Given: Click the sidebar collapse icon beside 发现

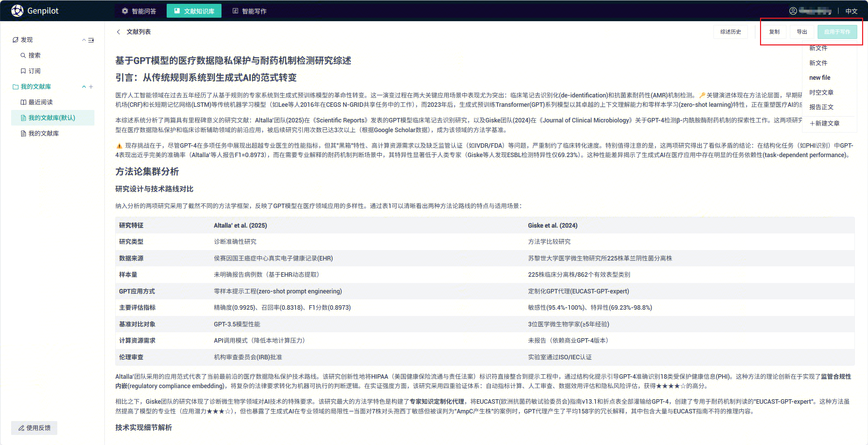Looking at the screenshot, I should [91, 40].
